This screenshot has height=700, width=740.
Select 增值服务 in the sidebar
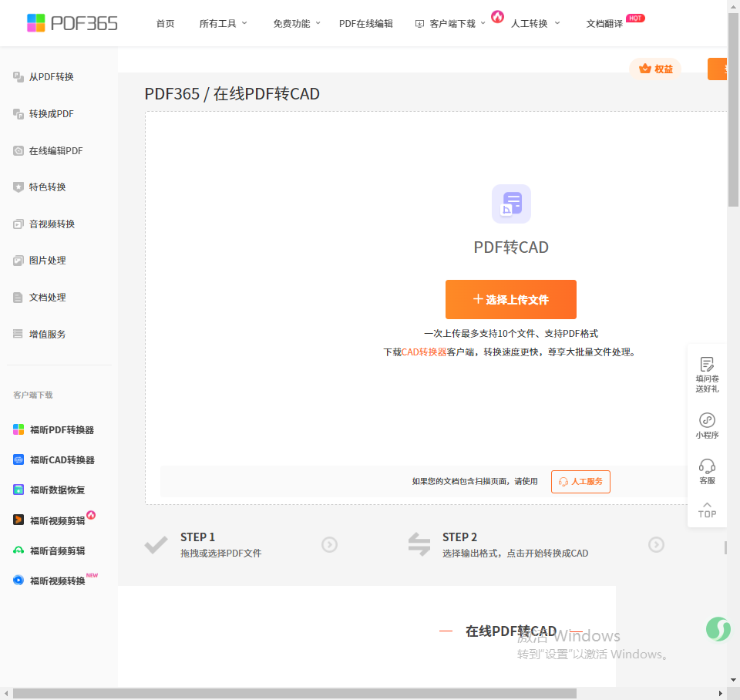coord(47,334)
